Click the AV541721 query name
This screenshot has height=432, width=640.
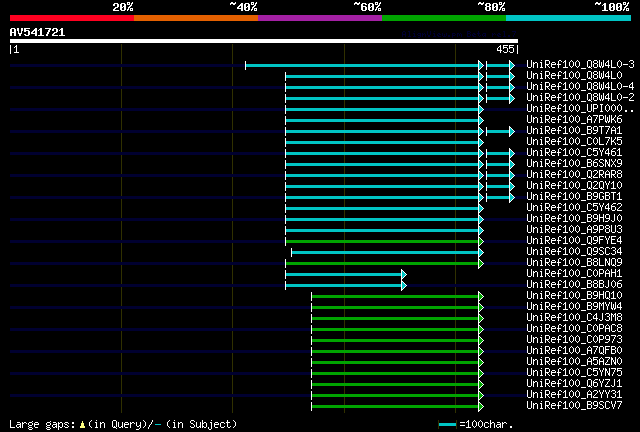click(37, 32)
